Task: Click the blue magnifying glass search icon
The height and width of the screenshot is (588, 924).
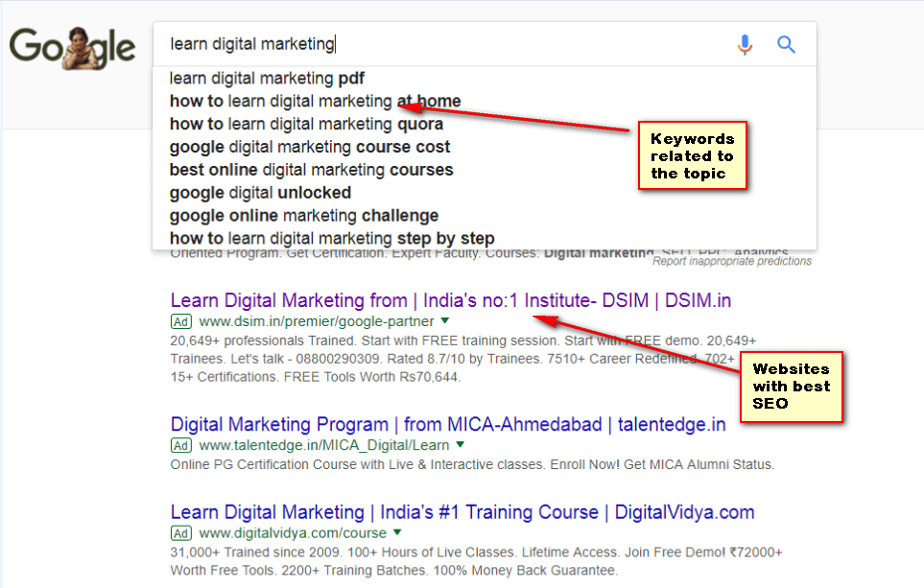Action: (x=786, y=44)
